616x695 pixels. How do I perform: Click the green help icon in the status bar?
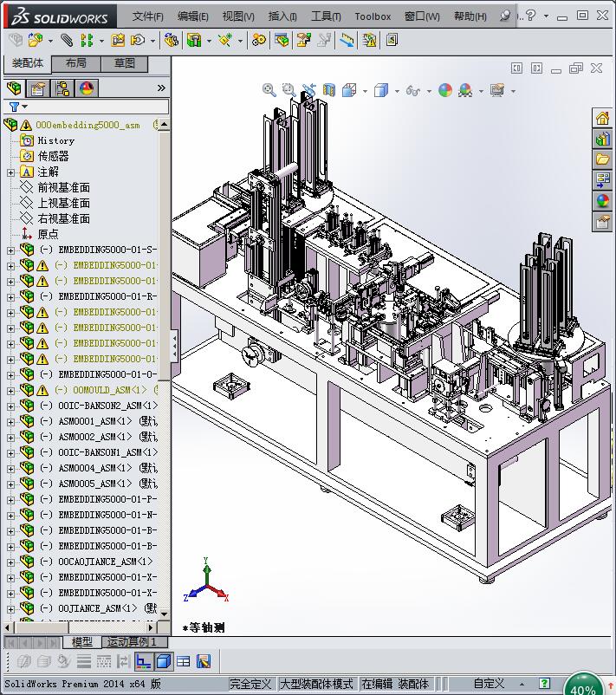[x=545, y=684]
